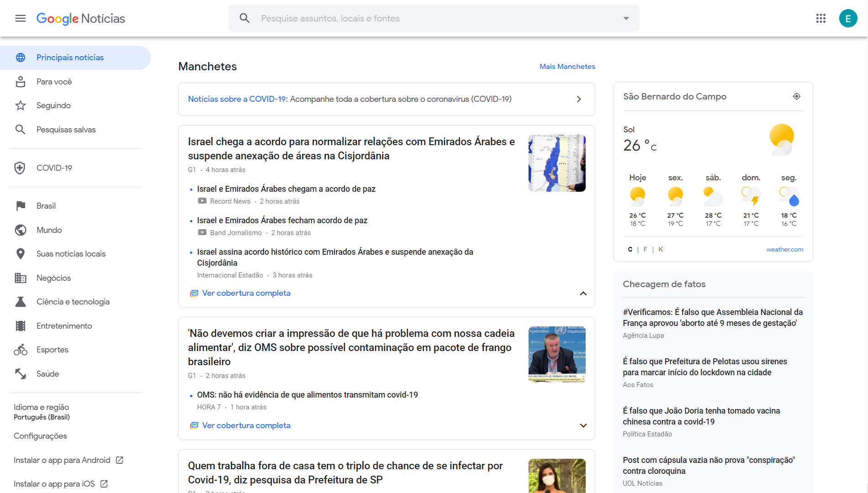Select Para você in sidebar
This screenshot has height=493, width=868.
(x=54, y=82)
